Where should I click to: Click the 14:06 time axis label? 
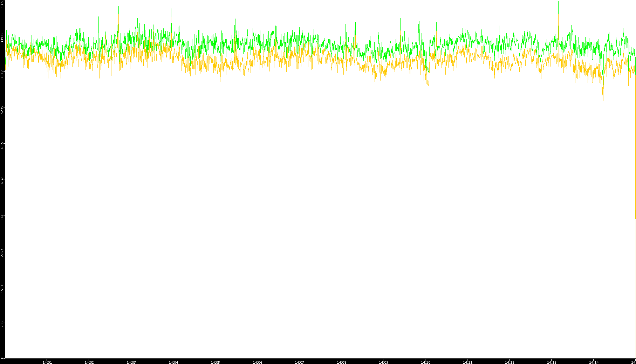pyautogui.click(x=257, y=362)
